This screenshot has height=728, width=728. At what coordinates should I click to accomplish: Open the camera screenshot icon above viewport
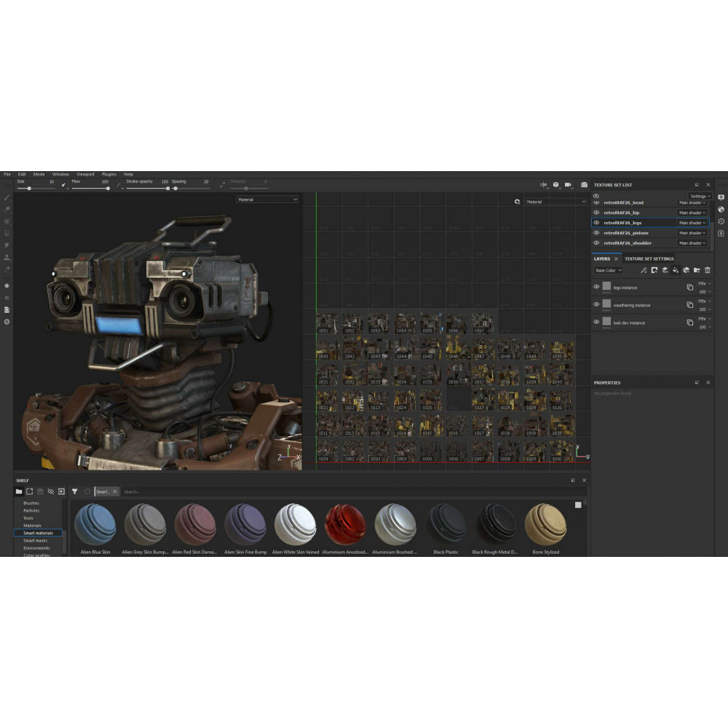pyautogui.click(x=584, y=185)
